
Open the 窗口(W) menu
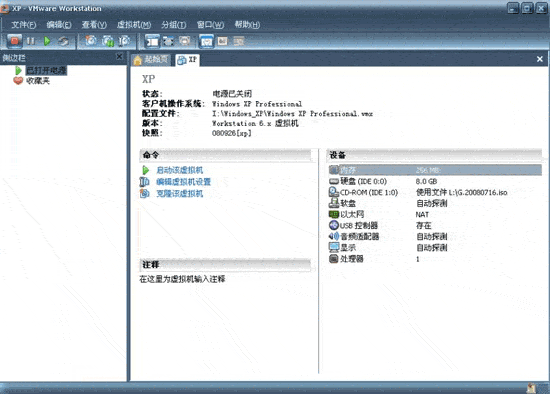[210, 25]
